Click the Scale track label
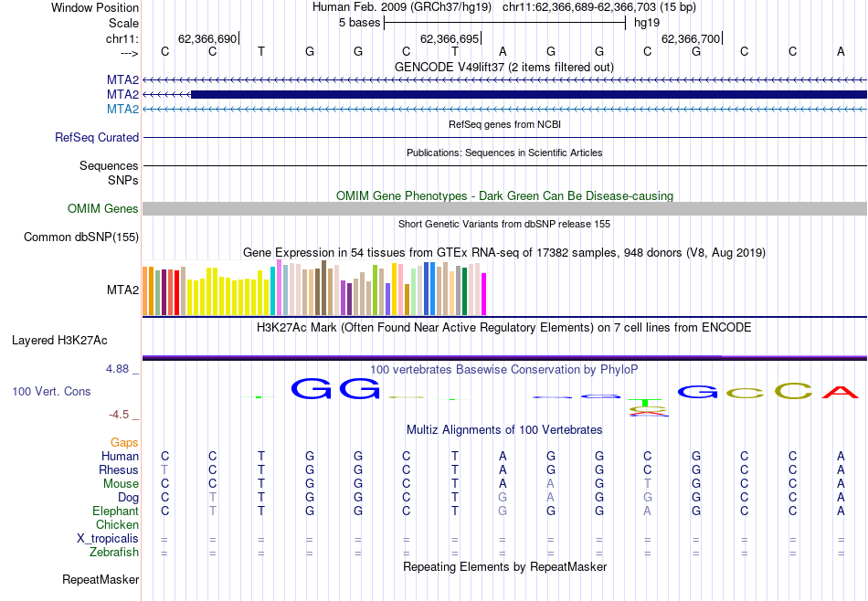The width and height of the screenshot is (868, 601). 123,23
